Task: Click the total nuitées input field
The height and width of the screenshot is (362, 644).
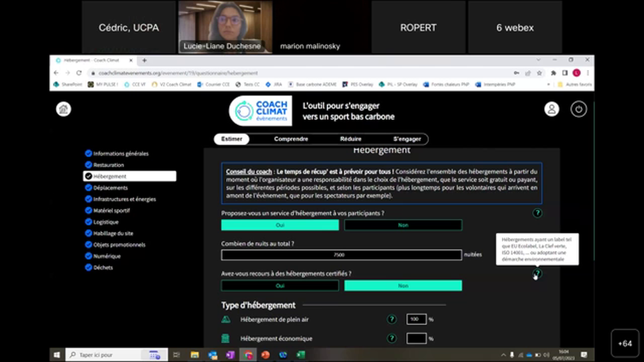Action: [x=341, y=255]
